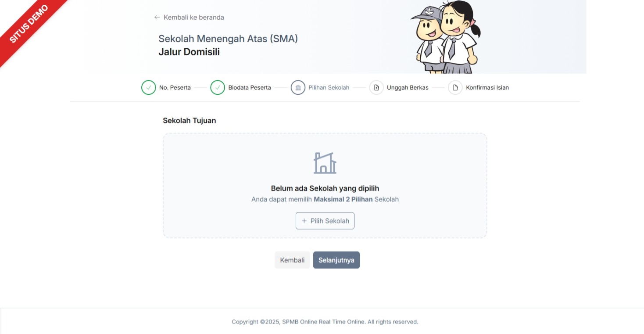Click the plus icon inside Pilih Sekolah button
The image size is (644, 334).
(304, 221)
